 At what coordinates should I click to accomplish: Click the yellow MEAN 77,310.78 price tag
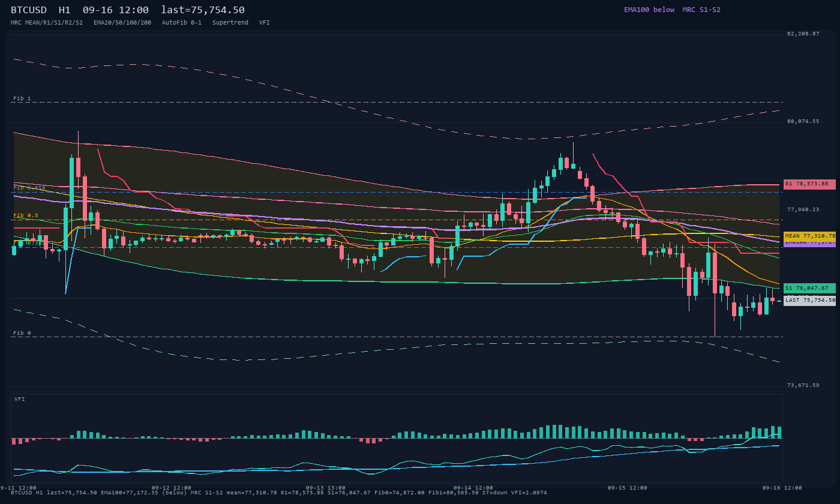(809, 236)
